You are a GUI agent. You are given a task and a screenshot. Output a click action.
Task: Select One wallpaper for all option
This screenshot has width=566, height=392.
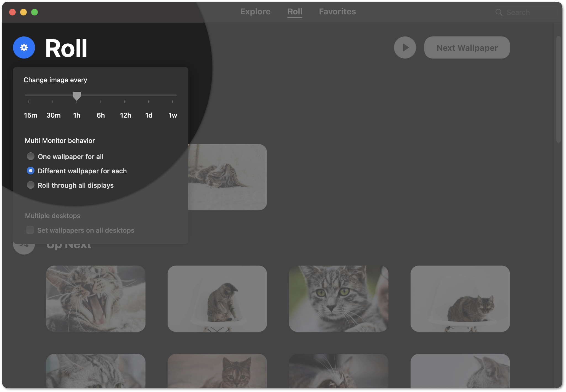click(x=31, y=157)
